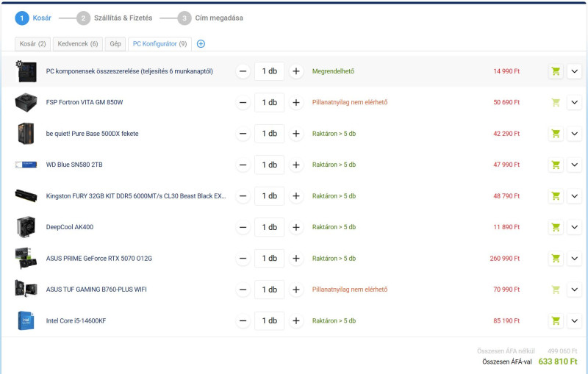Add DeepCool AK400 to cart
Screen dimensions: 588x374
556,227
